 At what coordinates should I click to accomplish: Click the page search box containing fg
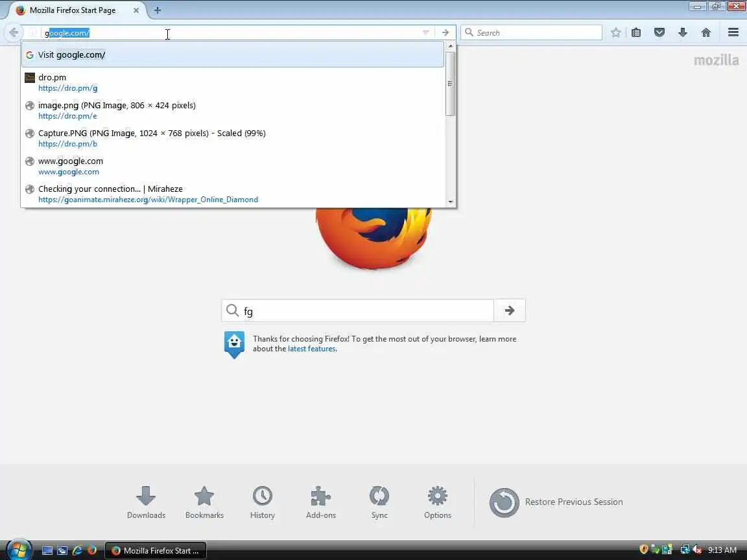tap(358, 311)
